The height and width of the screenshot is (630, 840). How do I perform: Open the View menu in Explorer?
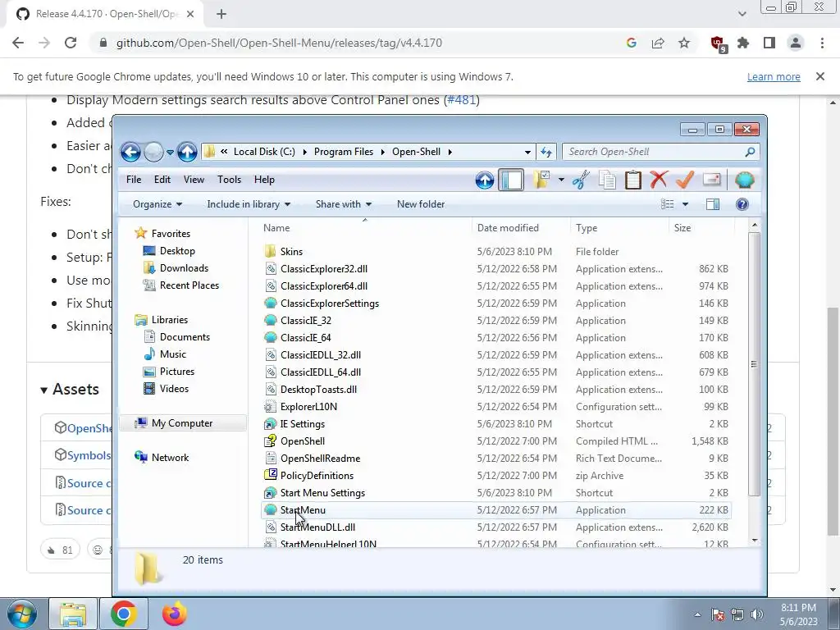pyautogui.click(x=194, y=180)
